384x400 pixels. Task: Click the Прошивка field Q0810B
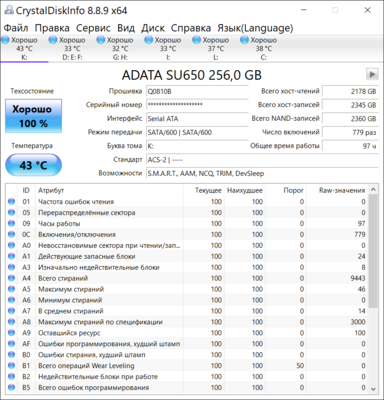pyautogui.click(x=197, y=91)
